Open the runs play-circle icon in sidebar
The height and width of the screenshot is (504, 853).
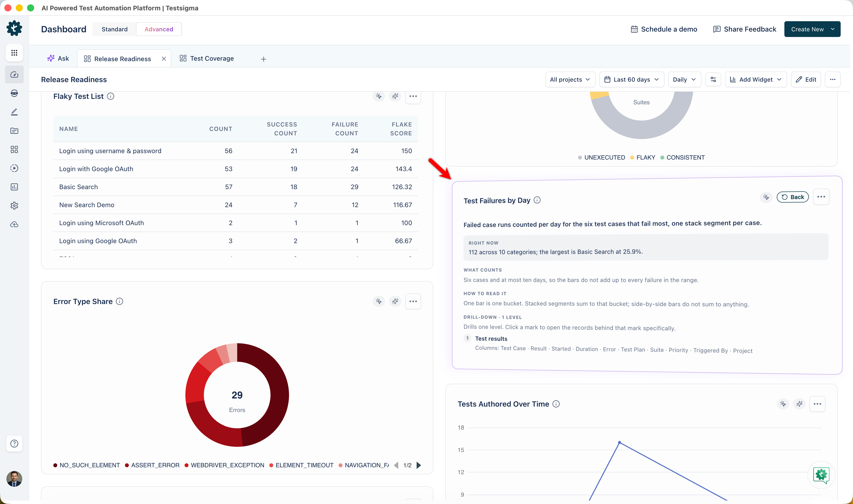pos(14,168)
